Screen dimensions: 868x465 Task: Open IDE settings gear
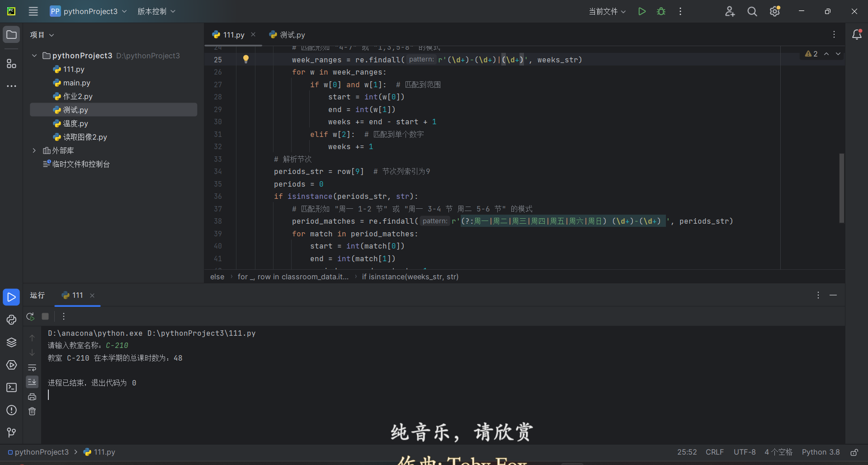pos(775,11)
